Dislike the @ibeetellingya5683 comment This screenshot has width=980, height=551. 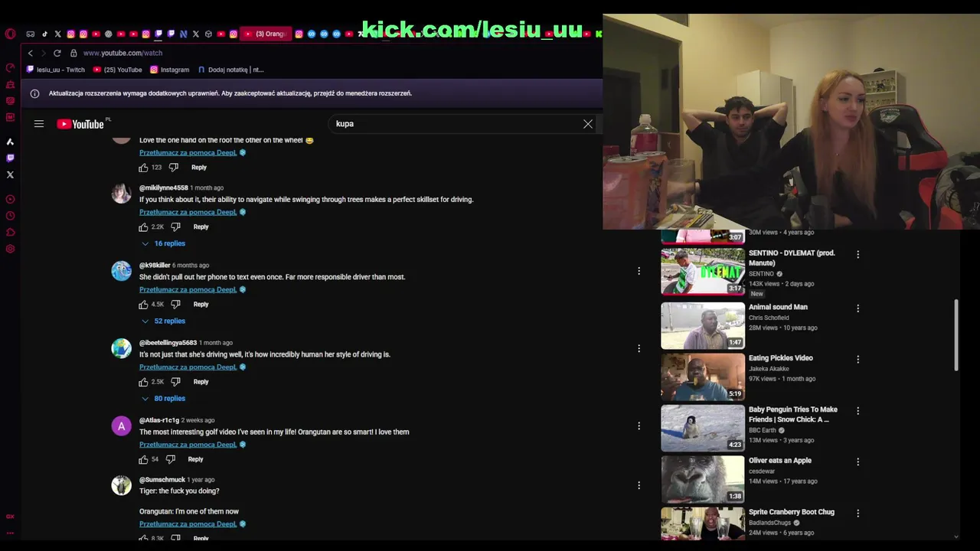tap(175, 382)
